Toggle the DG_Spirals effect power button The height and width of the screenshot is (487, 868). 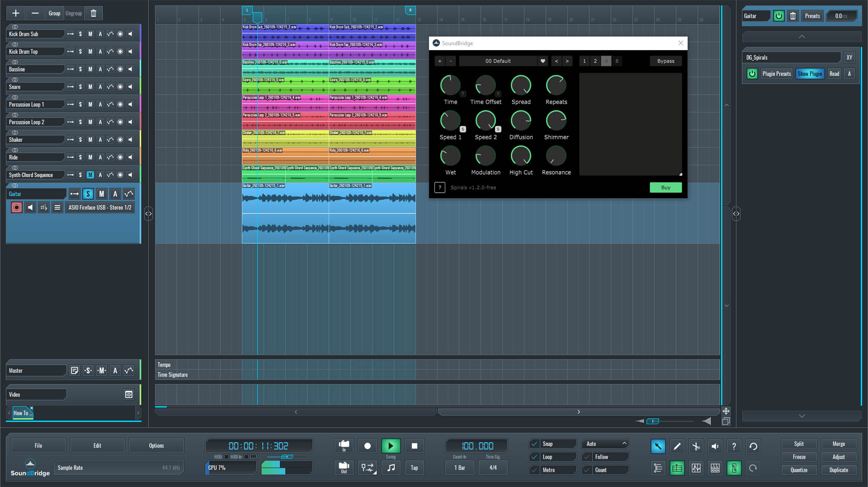pyautogui.click(x=752, y=74)
